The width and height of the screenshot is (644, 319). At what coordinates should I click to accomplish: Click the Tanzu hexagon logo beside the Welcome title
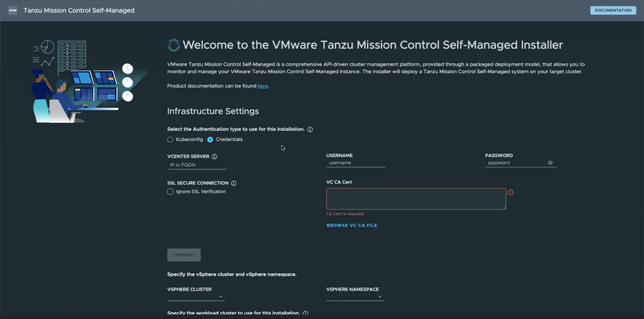173,45
